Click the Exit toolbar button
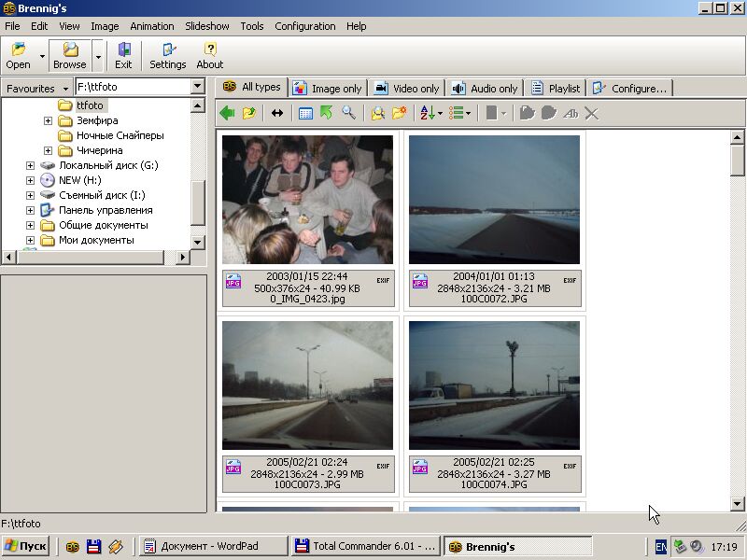The width and height of the screenshot is (747, 560). pos(123,56)
